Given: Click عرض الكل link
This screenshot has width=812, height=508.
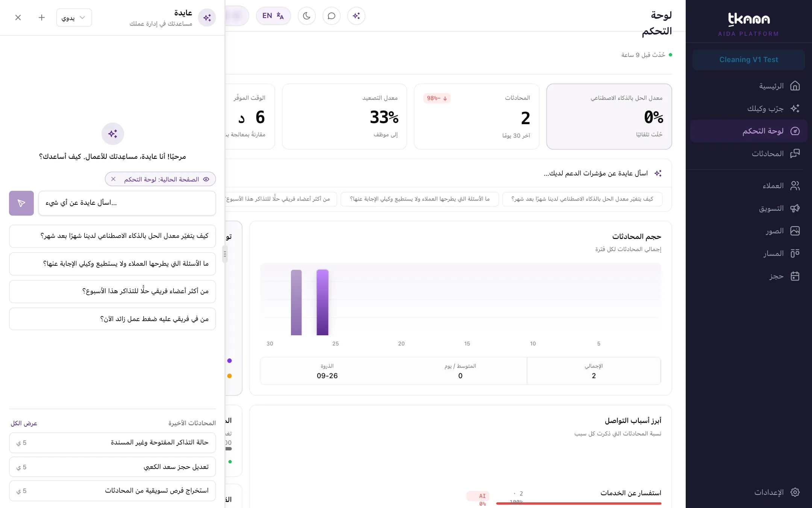Looking at the screenshot, I should [x=24, y=423].
